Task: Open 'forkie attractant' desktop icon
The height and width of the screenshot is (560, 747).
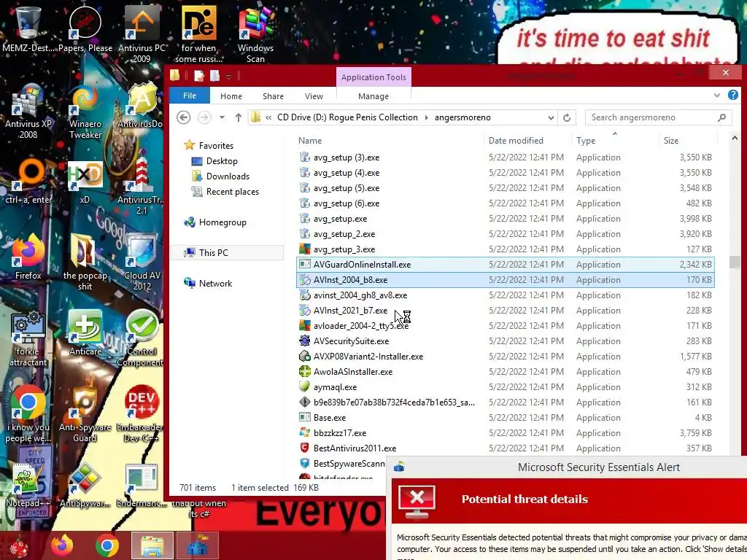Action: click(x=28, y=337)
